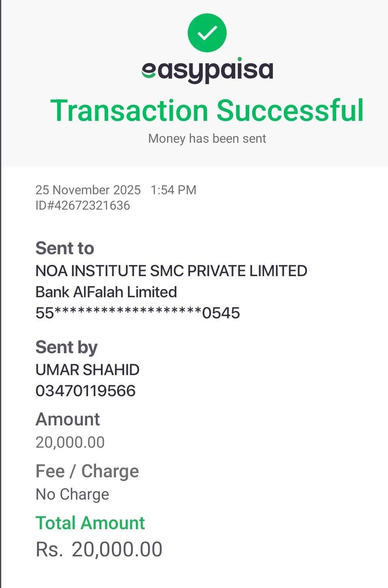The image size is (388, 588).
Task: Click the transaction time 1:54 PM
Action: click(173, 190)
